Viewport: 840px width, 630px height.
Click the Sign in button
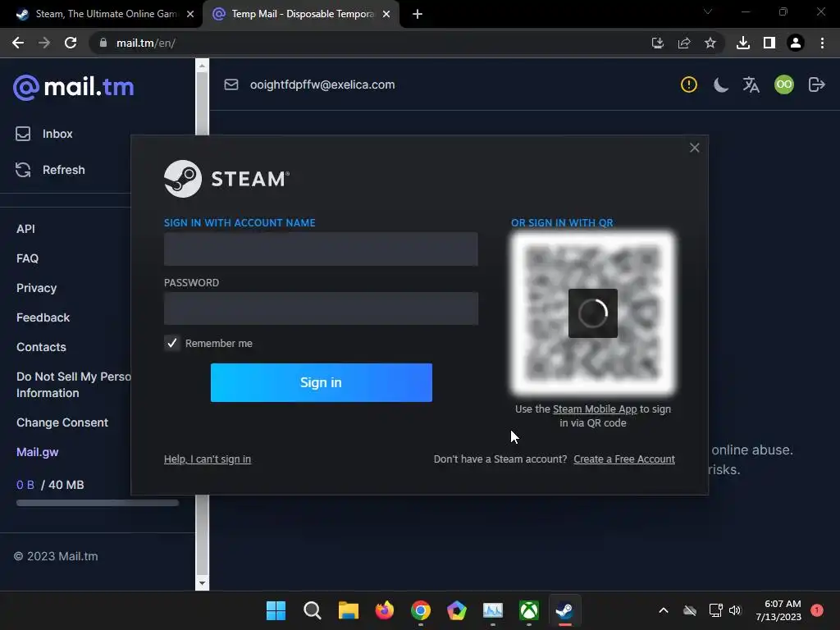(x=322, y=382)
